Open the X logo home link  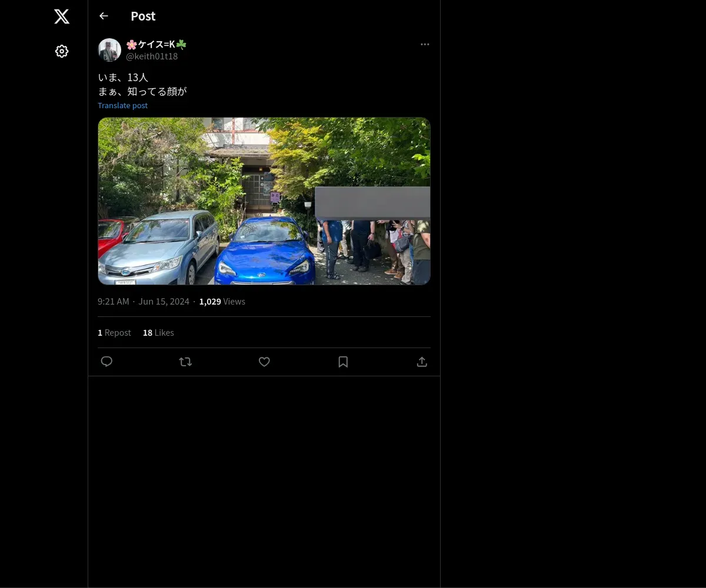(x=62, y=16)
